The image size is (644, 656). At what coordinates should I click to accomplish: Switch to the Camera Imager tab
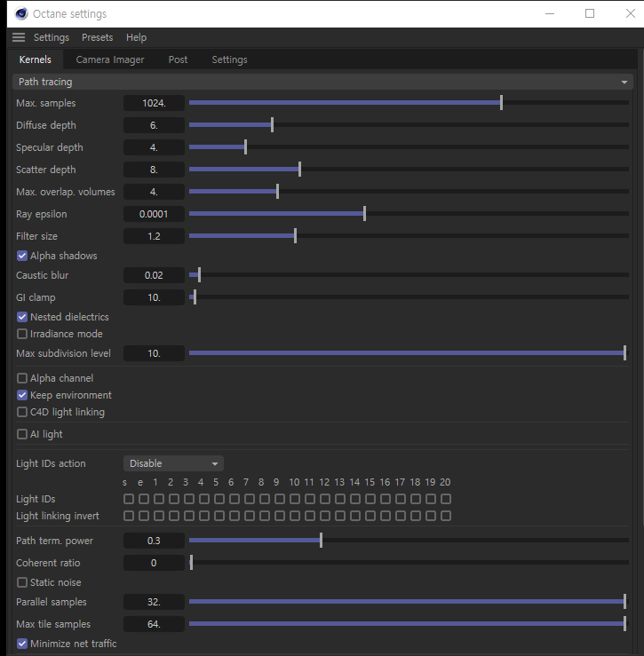[x=110, y=59]
